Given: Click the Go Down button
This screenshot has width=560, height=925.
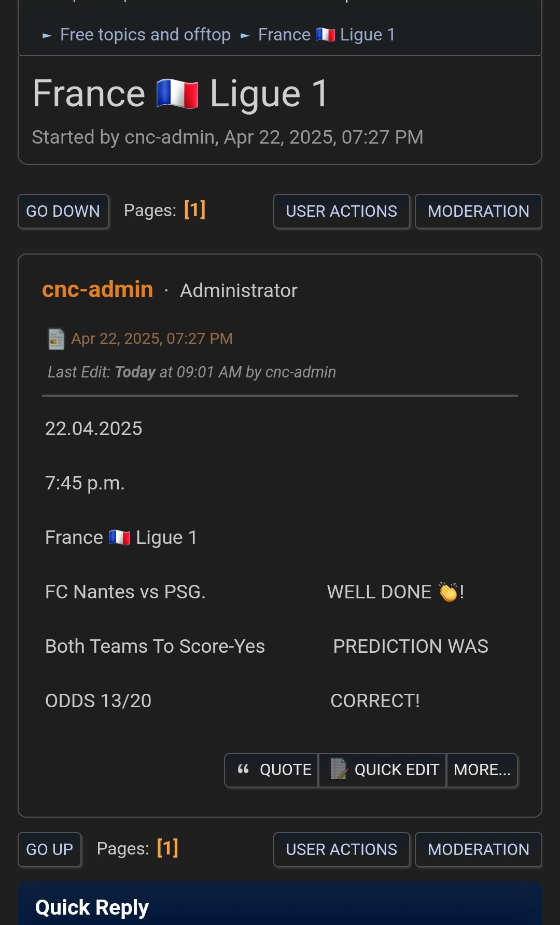Looking at the screenshot, I should pyautogui.click(x=63, y=212).
